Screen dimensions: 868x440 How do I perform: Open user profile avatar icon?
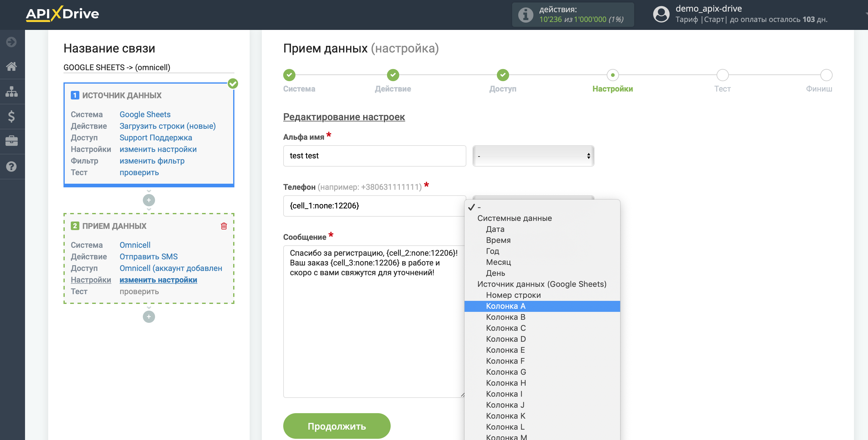click(x=661, y=14)
